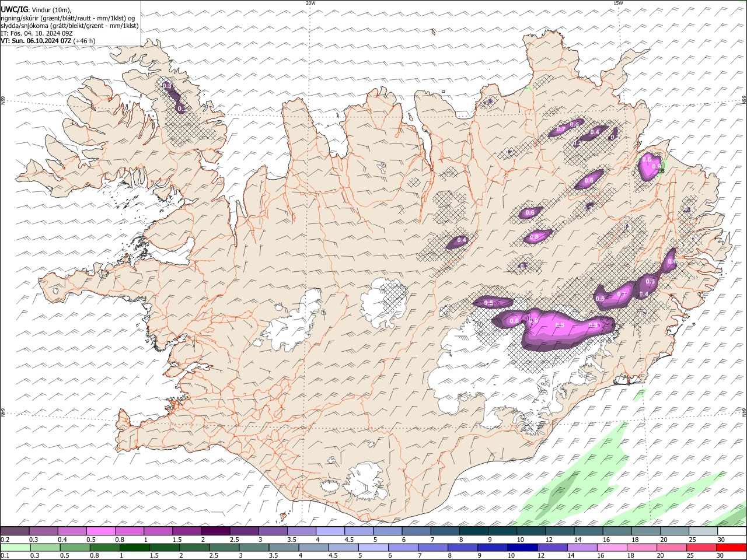The image size is (747, 560).
Task: Click the 0.4–0.5 swatch on the top scale
Action: click(72, 531)
